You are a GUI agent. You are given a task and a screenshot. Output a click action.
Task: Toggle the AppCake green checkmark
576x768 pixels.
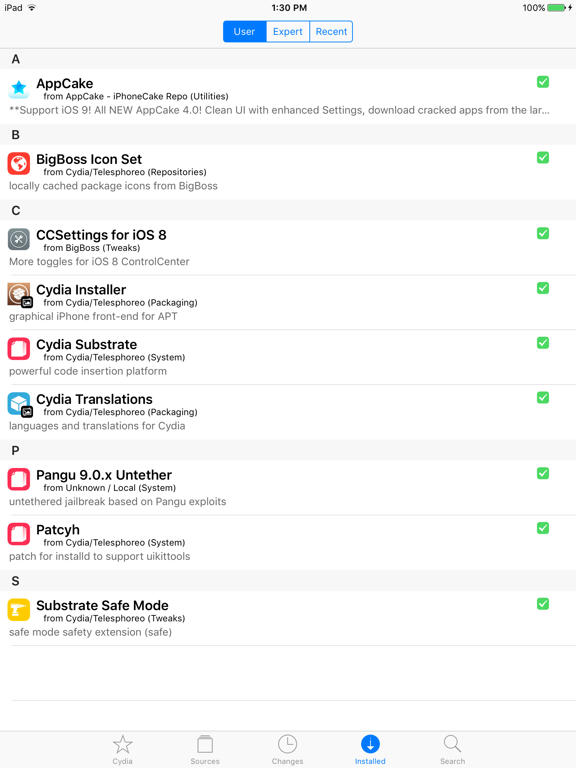543,82
